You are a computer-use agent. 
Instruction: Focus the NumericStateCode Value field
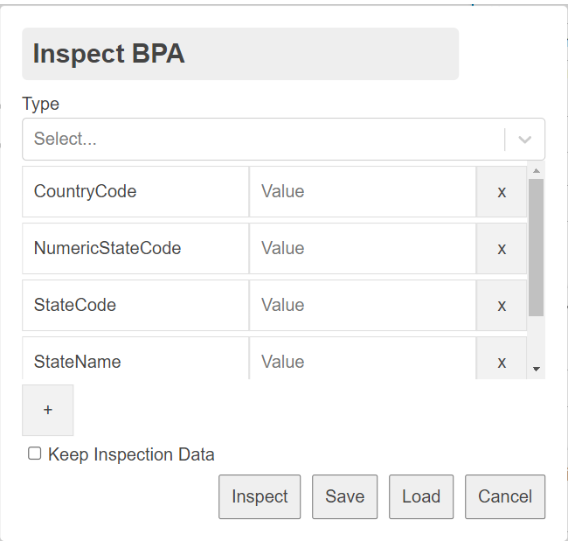363,249
